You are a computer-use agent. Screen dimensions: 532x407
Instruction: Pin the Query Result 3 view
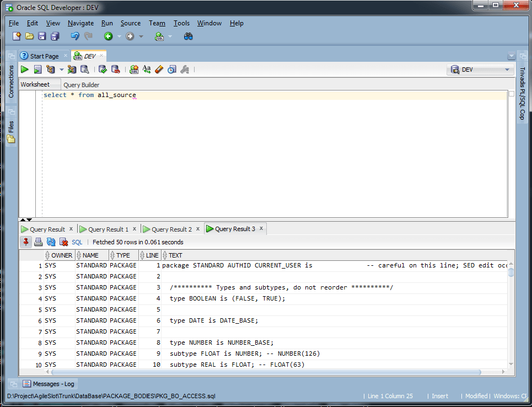tap(26, 242)
